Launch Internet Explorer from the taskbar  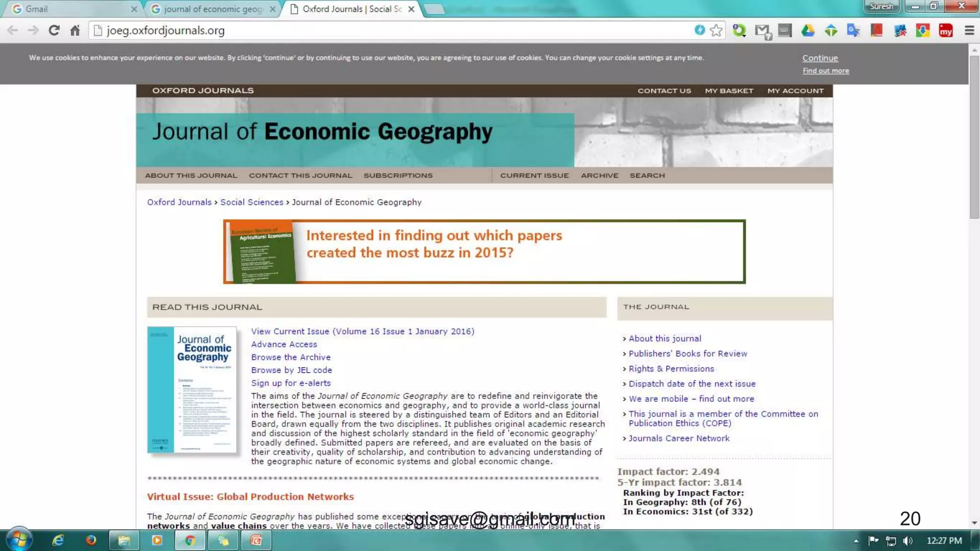coord(58,540)
